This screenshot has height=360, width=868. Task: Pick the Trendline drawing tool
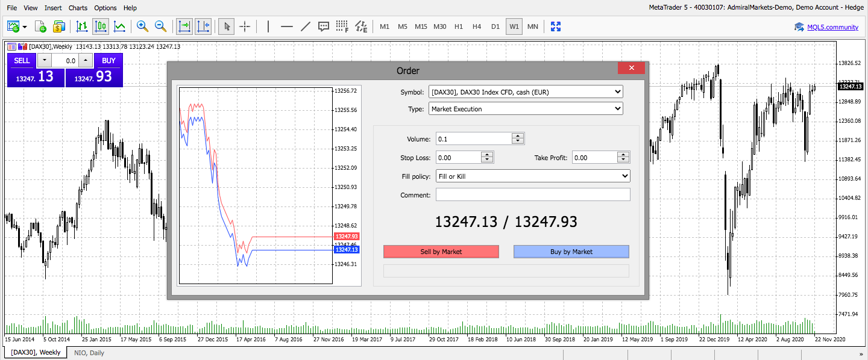[306, 26]
